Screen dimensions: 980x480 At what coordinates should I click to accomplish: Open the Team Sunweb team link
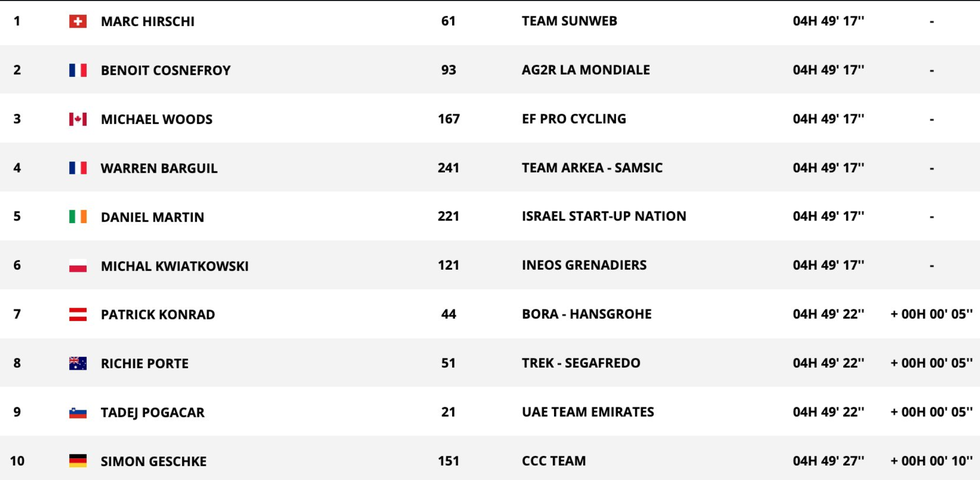coord(569,21)
